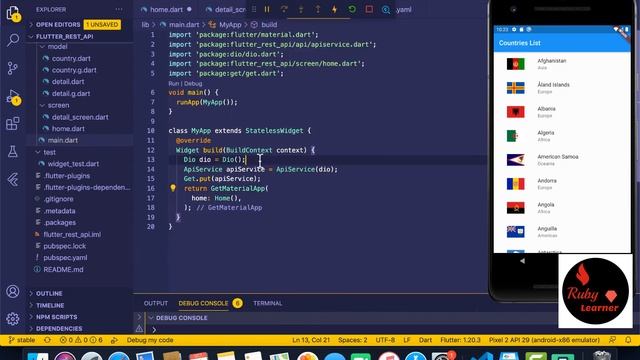Click the Step Into debug button
640x360 pixels.
(301, 9)
